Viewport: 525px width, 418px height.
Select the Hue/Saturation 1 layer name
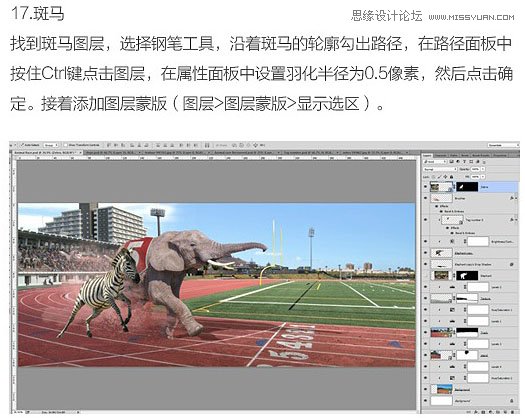[x=502, y=310]
